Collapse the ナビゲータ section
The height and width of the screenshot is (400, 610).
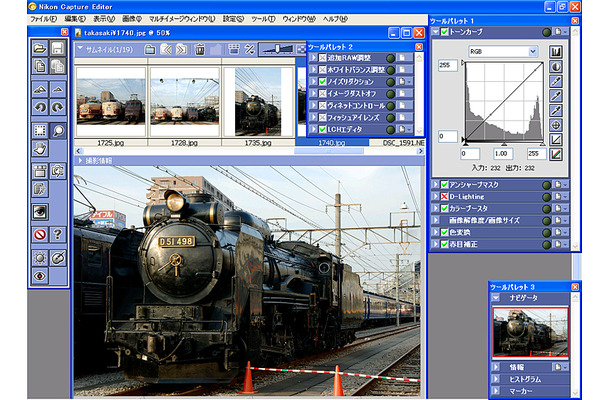click(495, 298)
